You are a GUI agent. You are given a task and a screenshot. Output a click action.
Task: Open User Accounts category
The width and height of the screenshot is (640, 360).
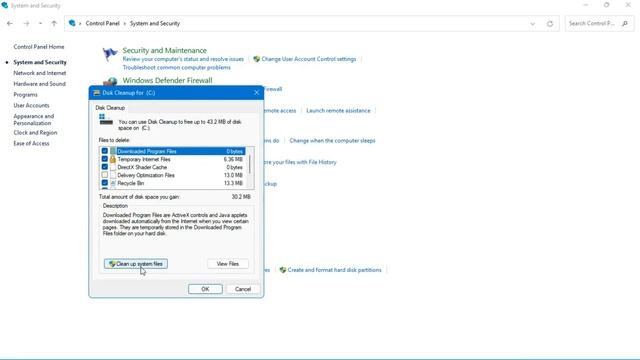coord(31,105)
